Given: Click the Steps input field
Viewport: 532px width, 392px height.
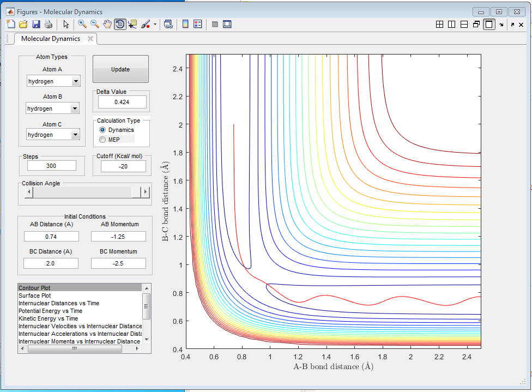Looking at the screenshot, I should tap(52, 166).
